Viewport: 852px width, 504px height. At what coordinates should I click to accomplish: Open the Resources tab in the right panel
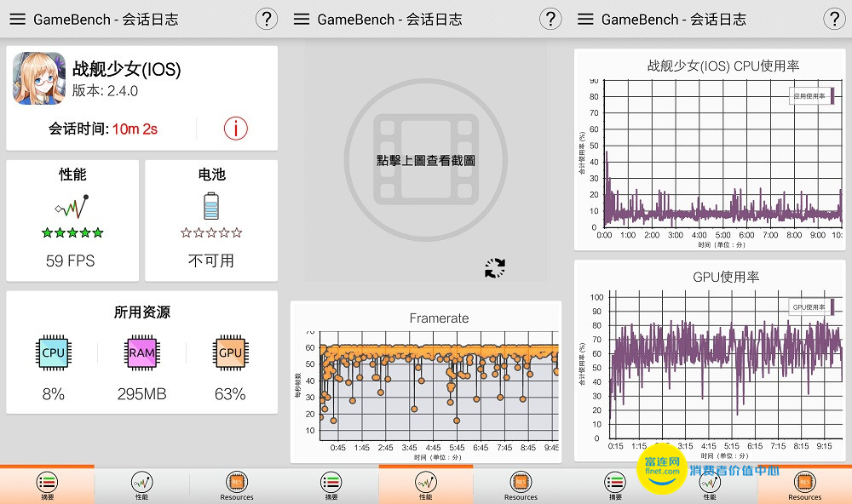803,484
